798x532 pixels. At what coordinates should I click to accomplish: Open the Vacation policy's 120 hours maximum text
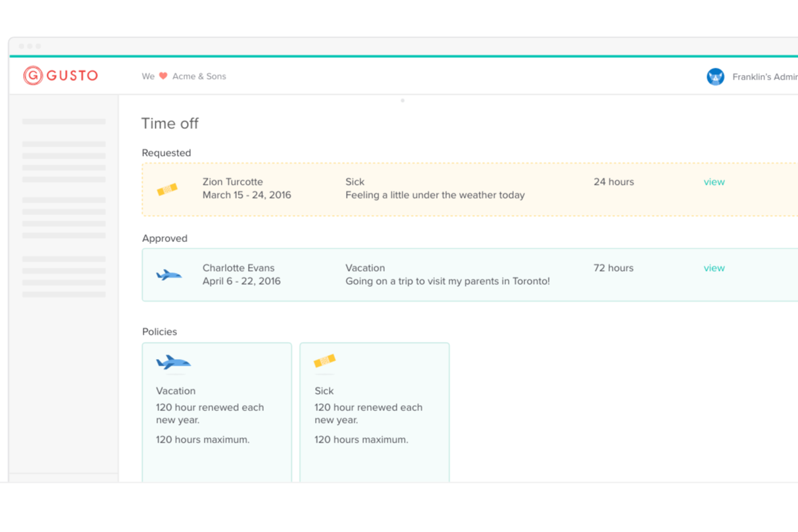pyautogui.click(x=203, y=440)
